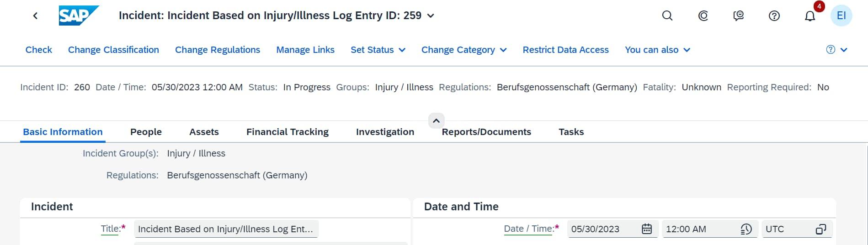Open the EI user profile avatar
The height and width of the screenshot is (245, 868).
(841, 16)
